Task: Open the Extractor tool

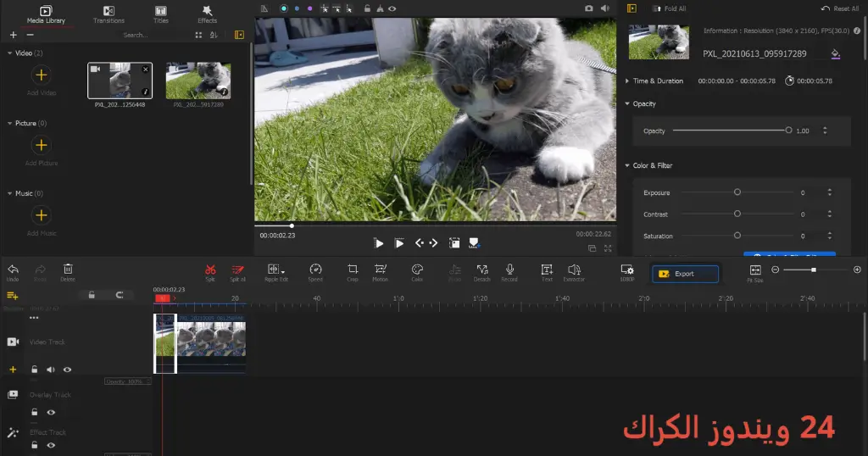Action: point(574,272)
